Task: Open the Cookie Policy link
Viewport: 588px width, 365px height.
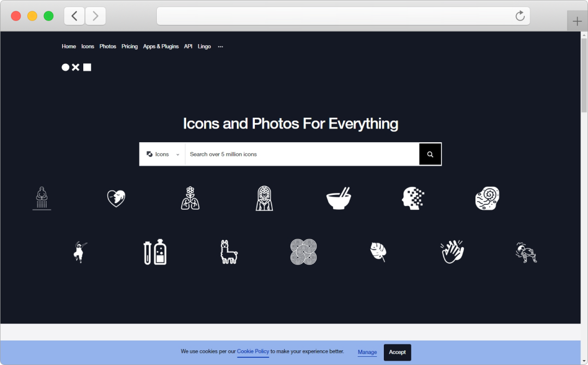Action: click(253, 351)
